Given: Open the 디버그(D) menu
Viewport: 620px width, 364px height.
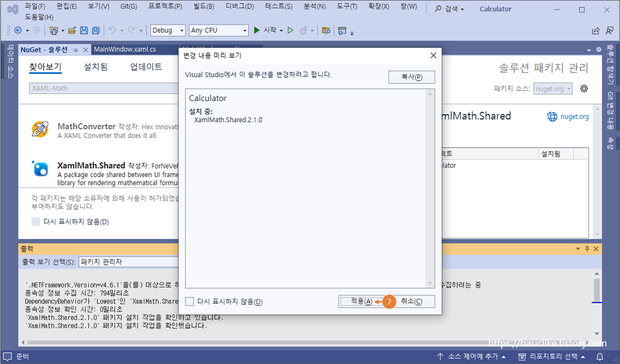Looking at the screenshot, I should [240, 6].
